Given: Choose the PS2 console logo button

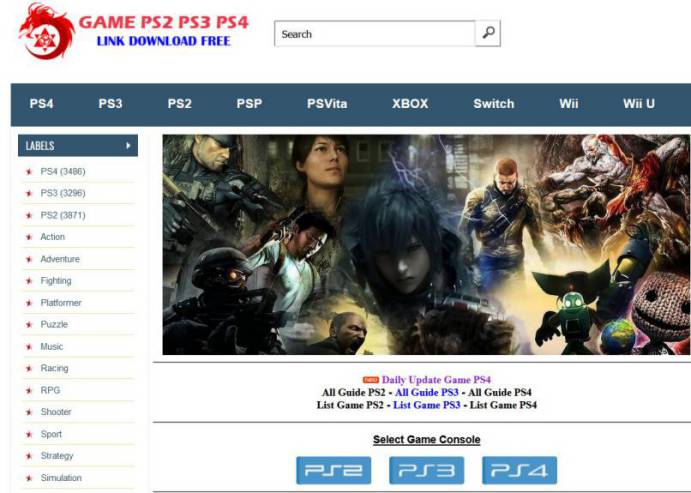Looking at the screenshot, I should pyautogui.click(x=334, y=471).
